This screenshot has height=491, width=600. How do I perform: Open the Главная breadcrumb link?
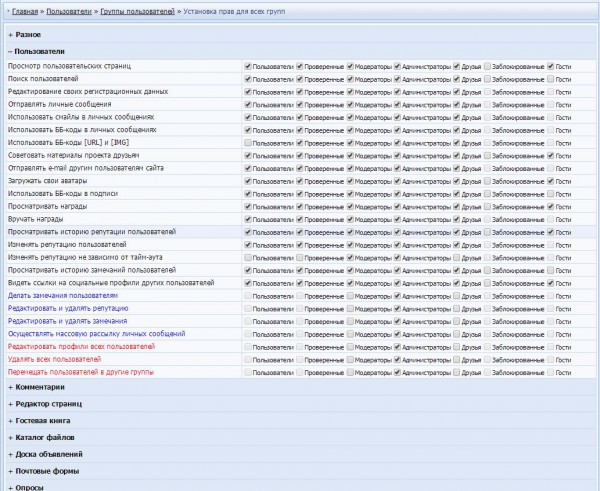(x=25, y=11)
